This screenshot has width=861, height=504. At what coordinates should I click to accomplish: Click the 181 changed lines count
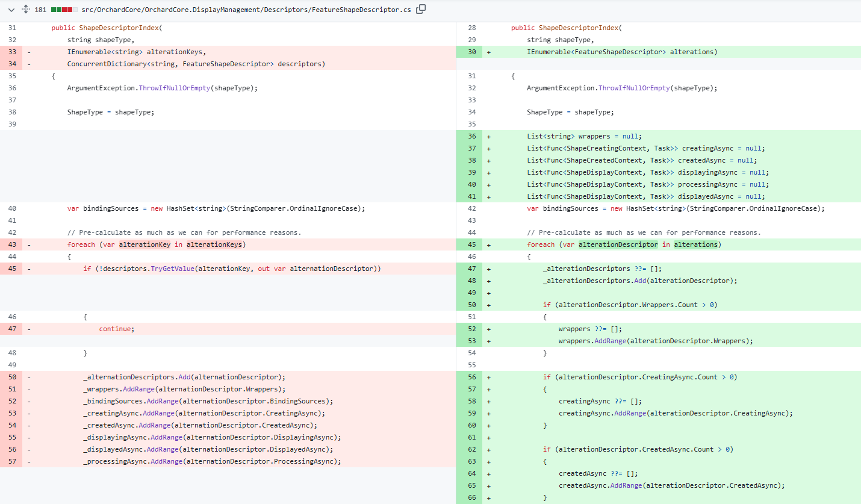click(40, 10)
